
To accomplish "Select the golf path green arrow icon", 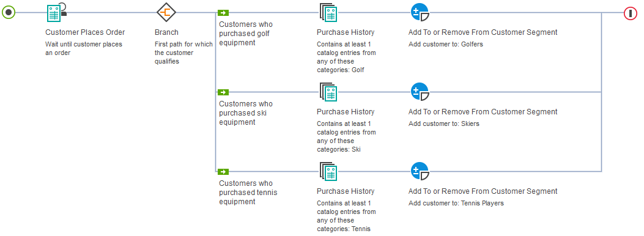I will (223, 13).
